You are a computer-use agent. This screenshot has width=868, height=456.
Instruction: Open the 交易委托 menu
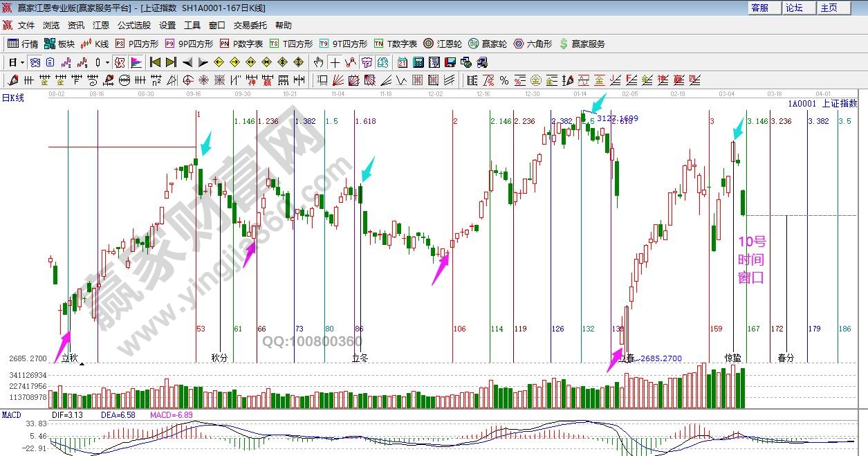tap(250, 26)
